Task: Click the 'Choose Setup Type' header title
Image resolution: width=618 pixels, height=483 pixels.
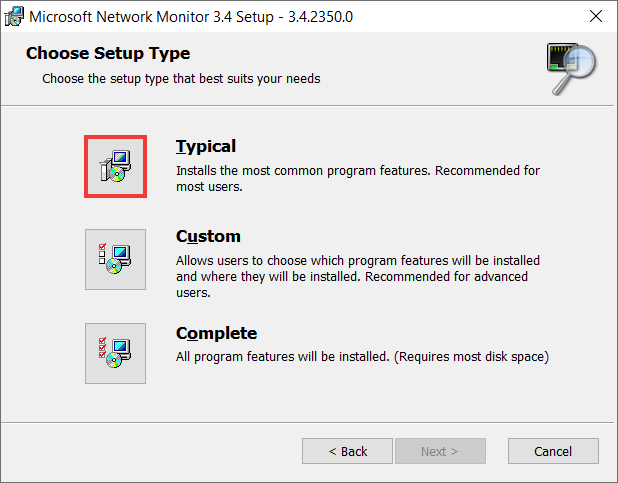Action: (x=108, y=53)
